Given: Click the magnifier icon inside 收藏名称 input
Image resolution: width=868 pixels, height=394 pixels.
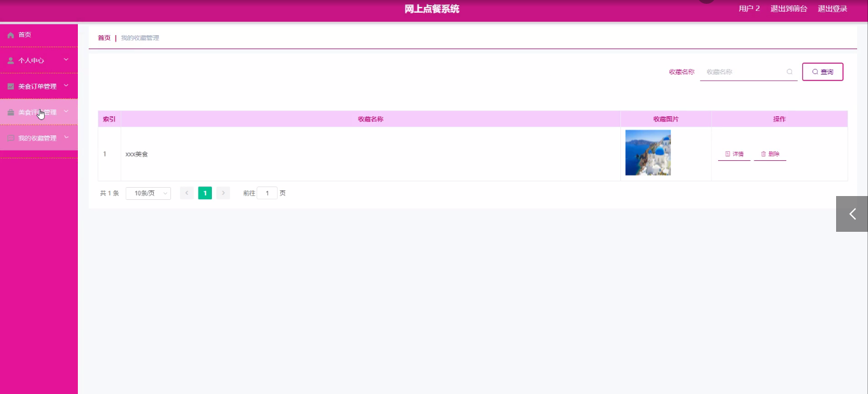Looking at the screenshot, I should click(x=789, y=72).
